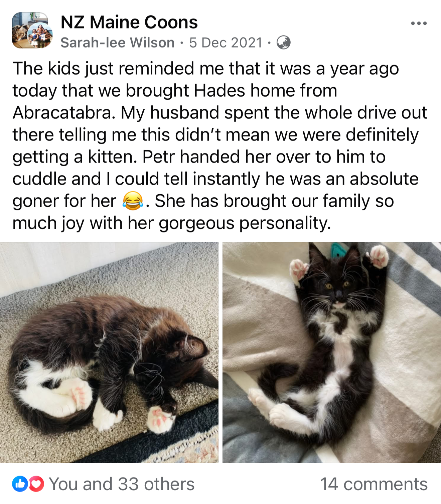Open the kitten with paws up photo

(x=332, y=352)
